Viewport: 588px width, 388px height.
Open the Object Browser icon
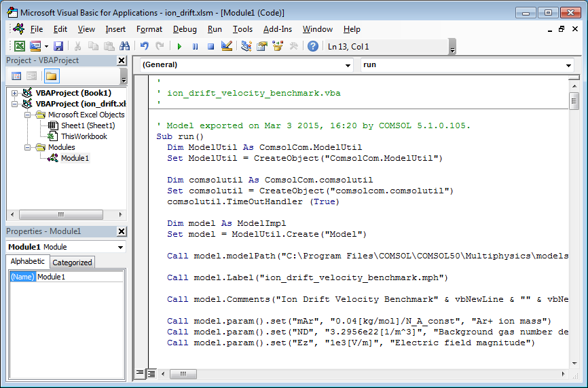(x=278, y=46)
